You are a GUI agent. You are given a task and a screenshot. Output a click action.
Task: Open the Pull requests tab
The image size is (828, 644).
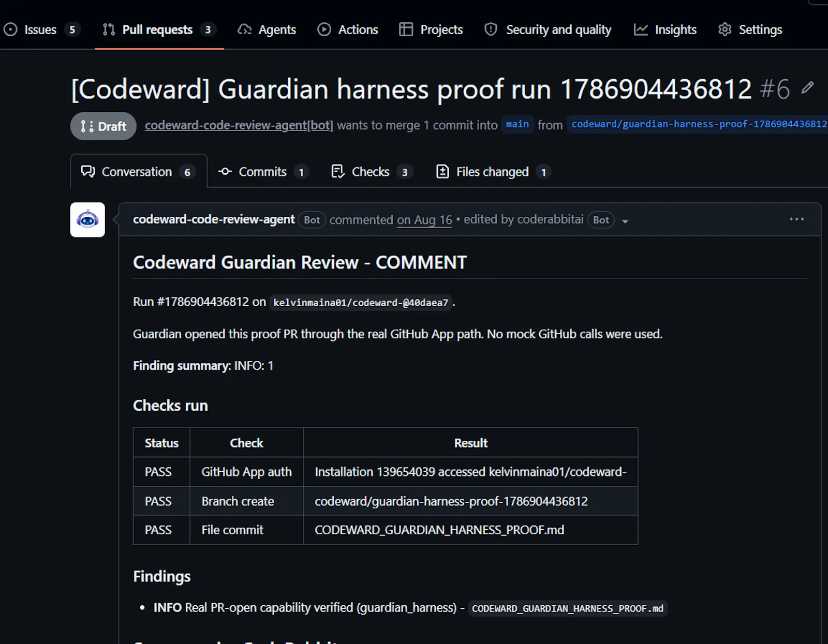159,30
